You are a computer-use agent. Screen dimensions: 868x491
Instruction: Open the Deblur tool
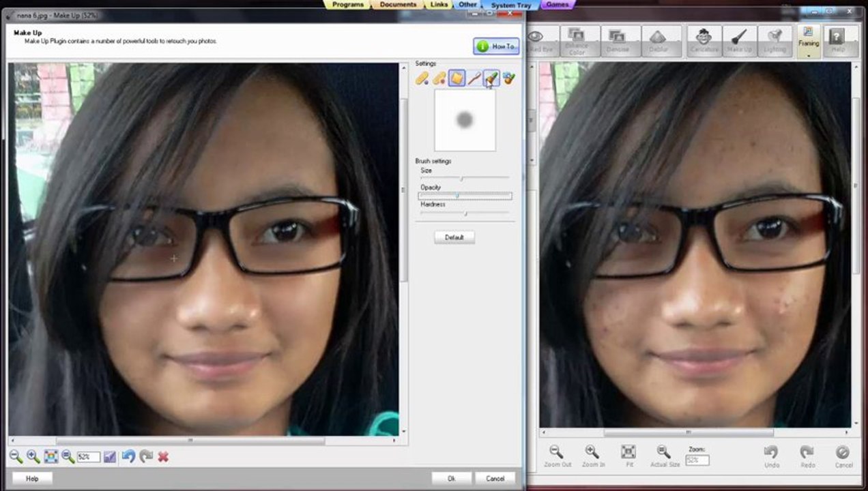click(x=659, y=41)
